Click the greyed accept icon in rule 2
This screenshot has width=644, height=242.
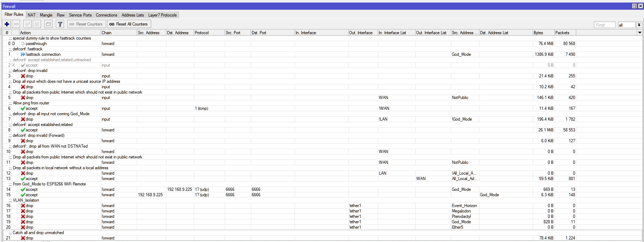(23, 65)
